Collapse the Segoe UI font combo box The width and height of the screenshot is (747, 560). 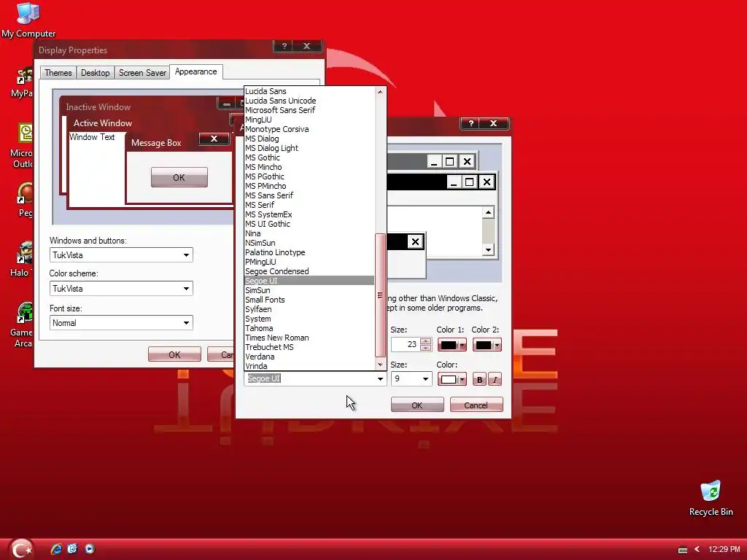point(380,379)
